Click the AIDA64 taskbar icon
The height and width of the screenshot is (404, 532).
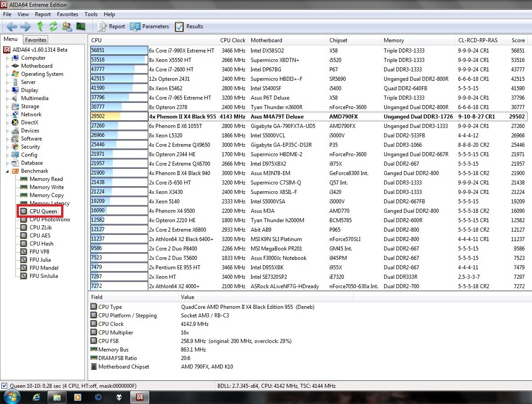coord(139,397)
